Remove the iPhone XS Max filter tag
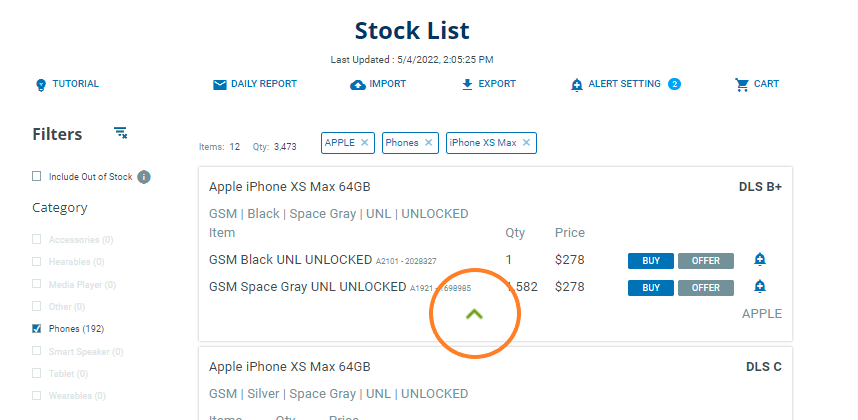Viewport: 858px width, 420px height. click(x=527, y=143)
